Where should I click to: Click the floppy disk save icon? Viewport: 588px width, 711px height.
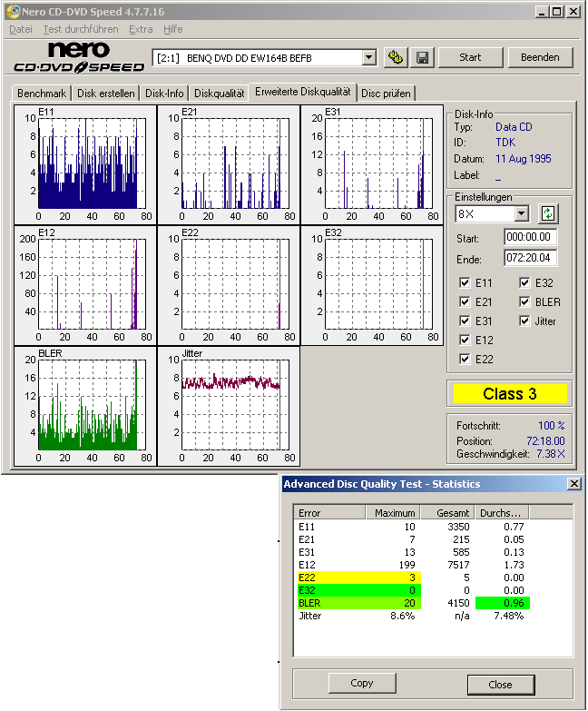(x=422, y=57)
